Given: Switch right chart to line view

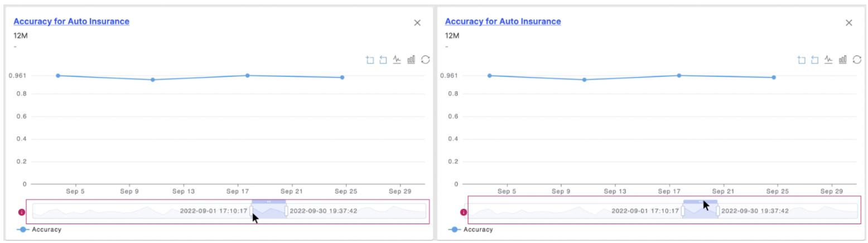Looking at the screenshot, I should [829, 60].
